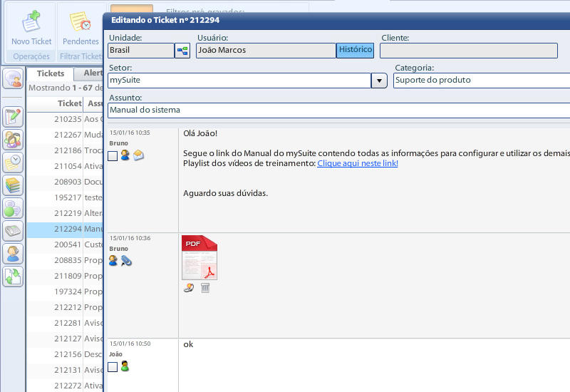Tick the checkbox on Bruno's 10:35 message
Image resolution: width=570 pixels, height=392 pixels.
coord(113,156)
